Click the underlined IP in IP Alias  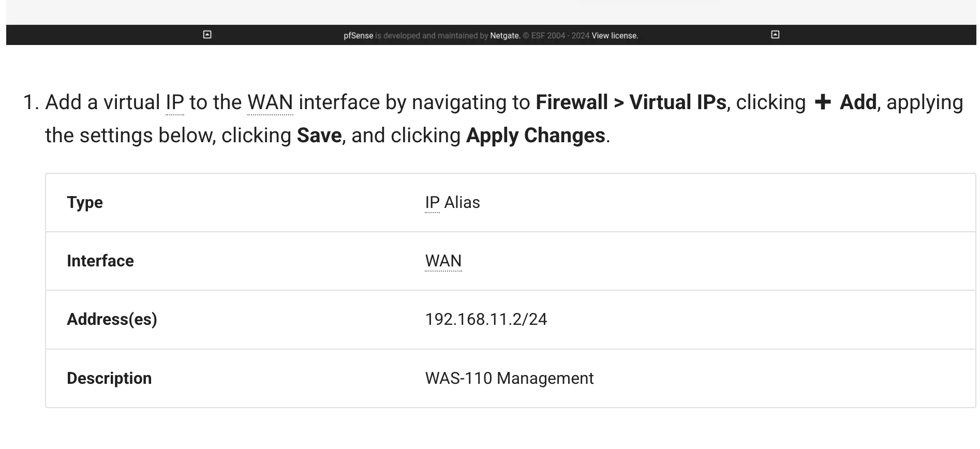[432, 202]
